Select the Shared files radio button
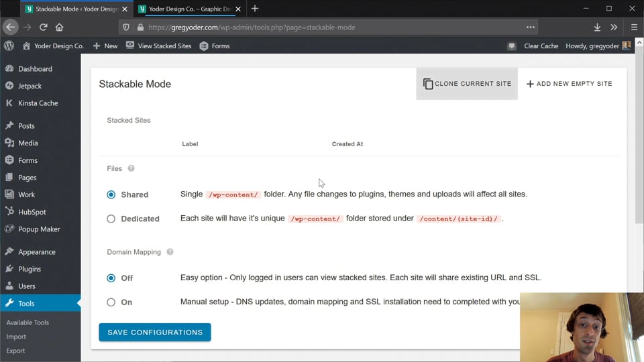 [x=111, y=194]
